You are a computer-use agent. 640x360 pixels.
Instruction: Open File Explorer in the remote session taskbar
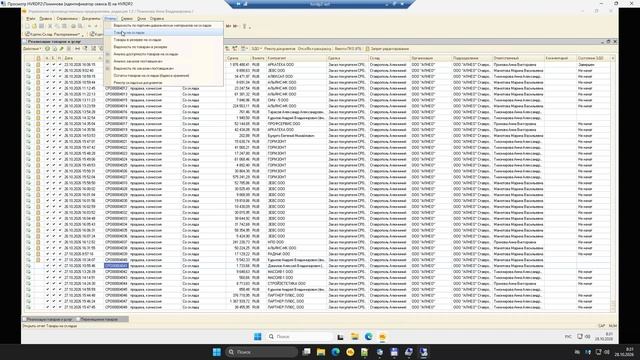click(x=355, y=336)
